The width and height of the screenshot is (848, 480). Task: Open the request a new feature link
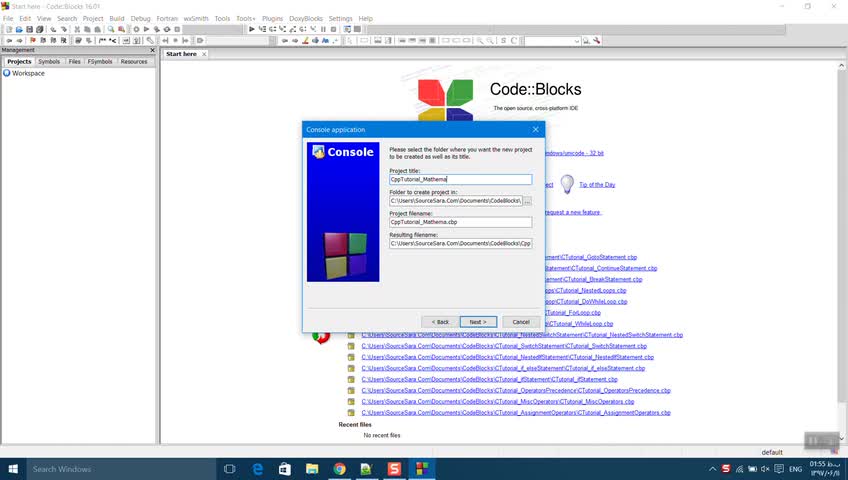pyautogui.click(x=573, y=212)
